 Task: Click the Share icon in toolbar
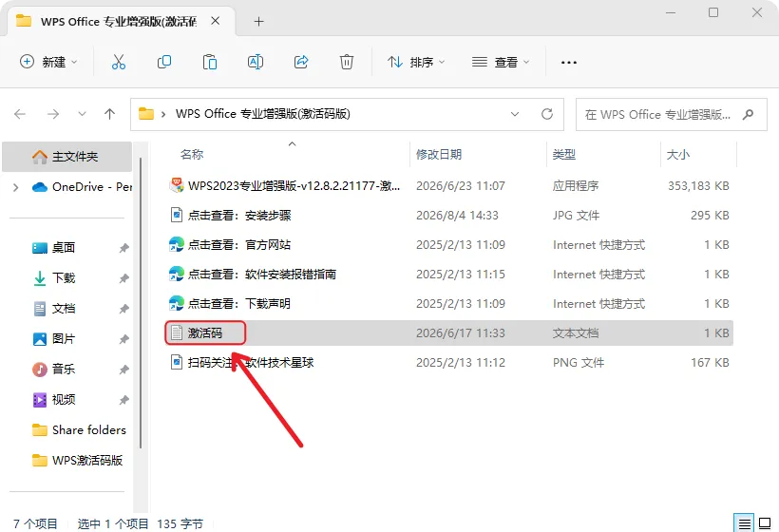coord(301,62)
